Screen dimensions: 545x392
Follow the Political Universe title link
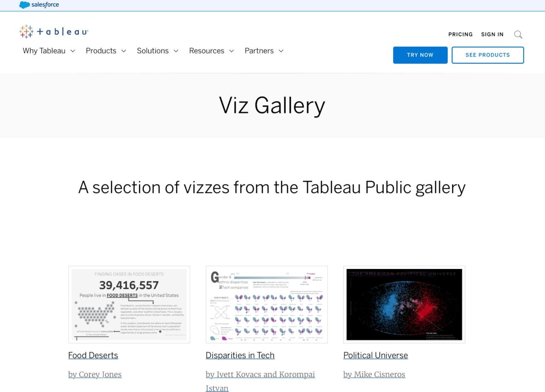click(x=376, y=355)
